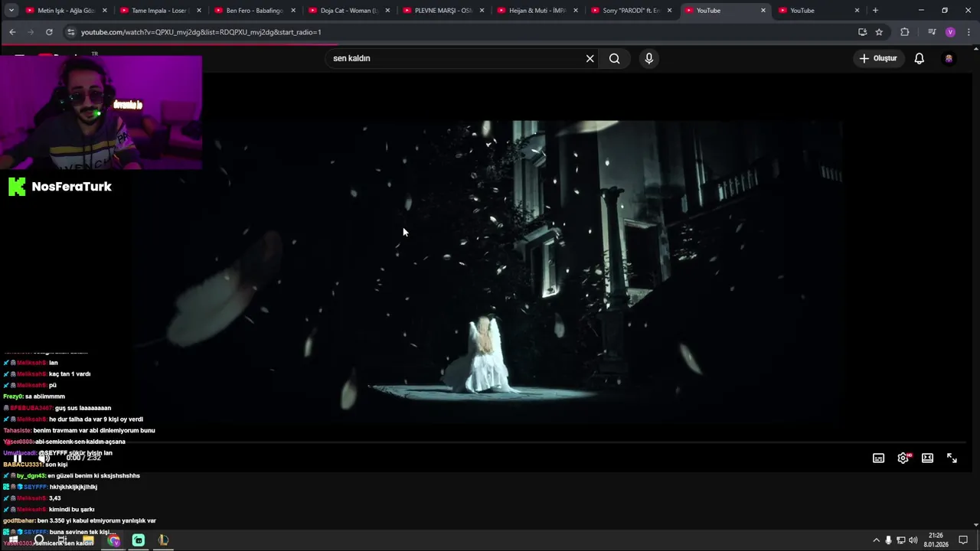Open the Oluştur create menu
980x551 pixels.
point(877,58)
